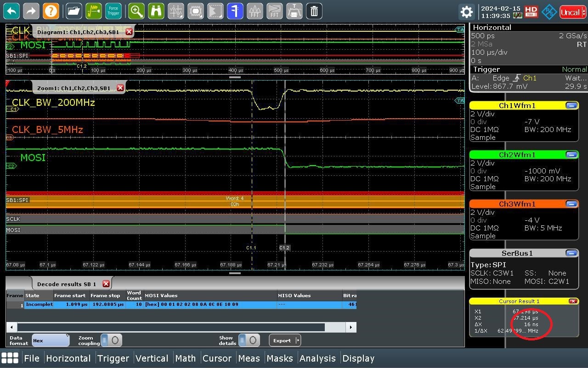Image resolution: width=588 pixels, height=368 pixels.
Task: Minimize the Ch1Wfm1 channel panel
Action: 571,105
